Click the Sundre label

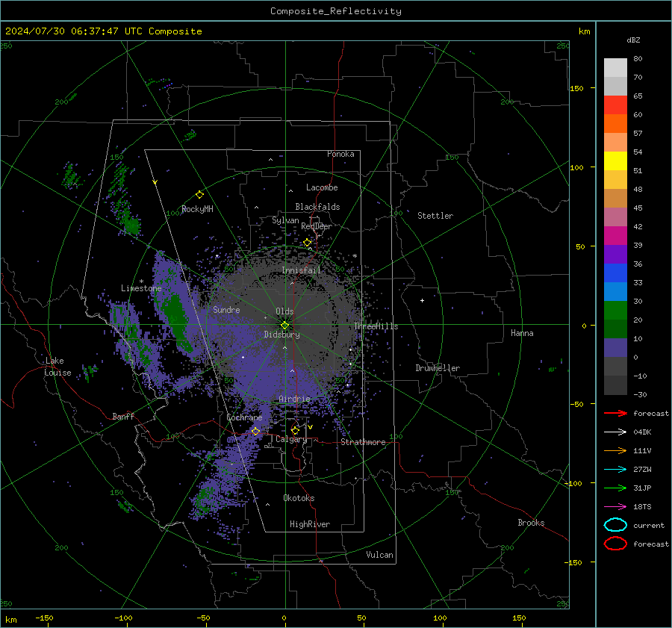coord(226,309)
